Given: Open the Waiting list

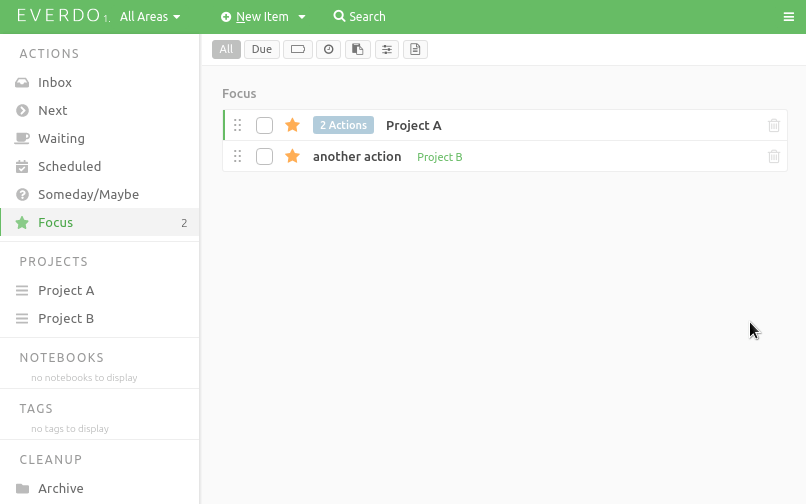Looking at the screenshot, I should [100, 138].
